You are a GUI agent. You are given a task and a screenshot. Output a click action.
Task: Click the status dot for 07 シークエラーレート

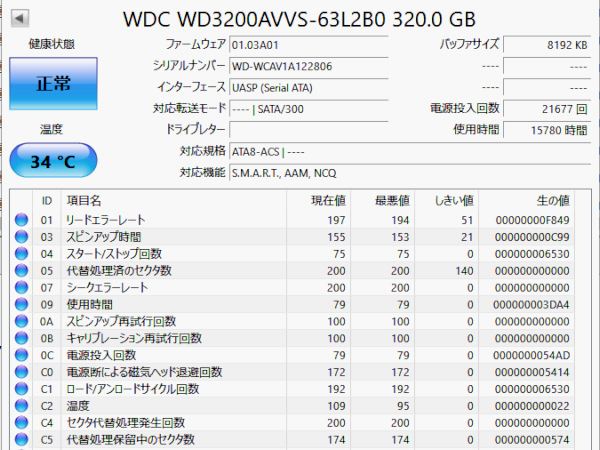pos(21,287)
